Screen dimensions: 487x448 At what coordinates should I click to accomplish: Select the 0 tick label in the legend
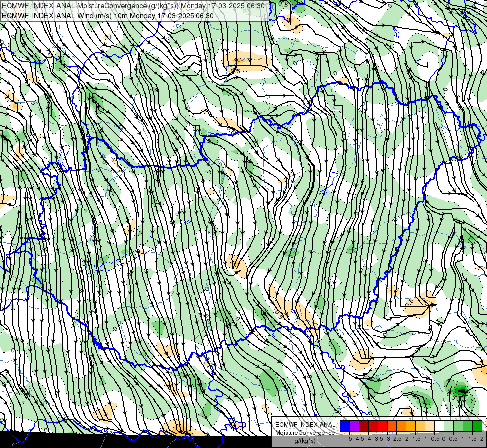444,439
